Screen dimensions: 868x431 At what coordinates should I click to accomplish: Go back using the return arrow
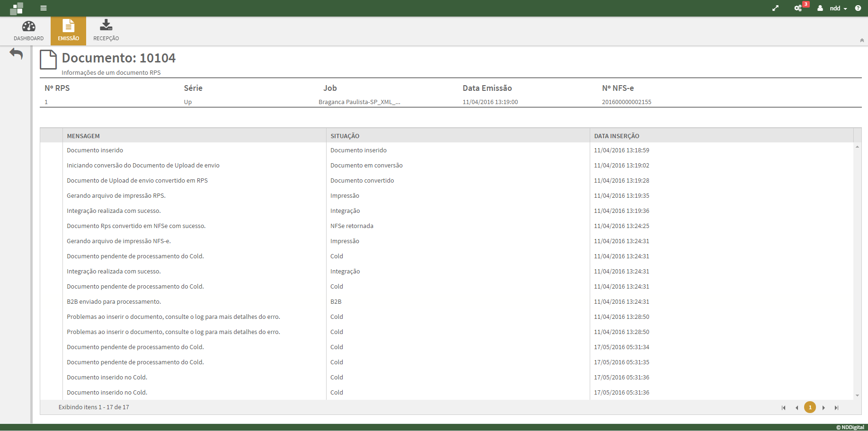[16, 54]
